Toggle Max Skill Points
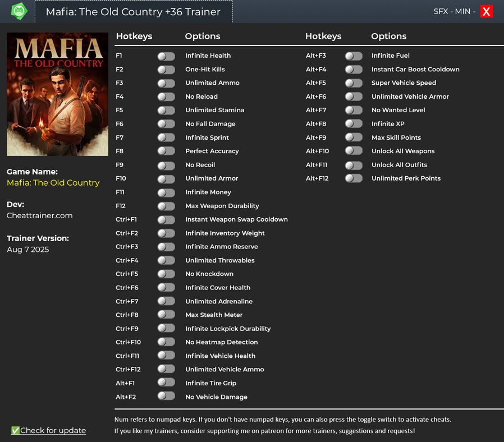Screen dimensions: 504x442 (354, 137)
